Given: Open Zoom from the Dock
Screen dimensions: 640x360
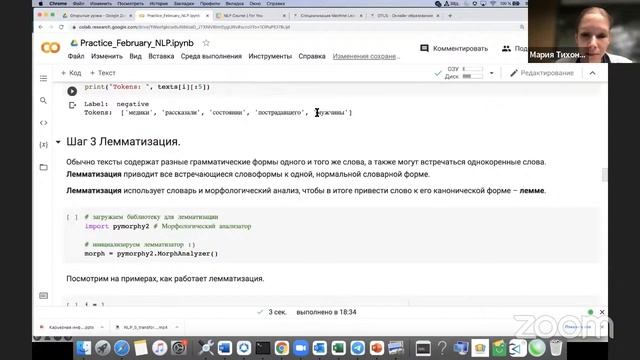Looking at the screenshot, I should tap(301, 348).
